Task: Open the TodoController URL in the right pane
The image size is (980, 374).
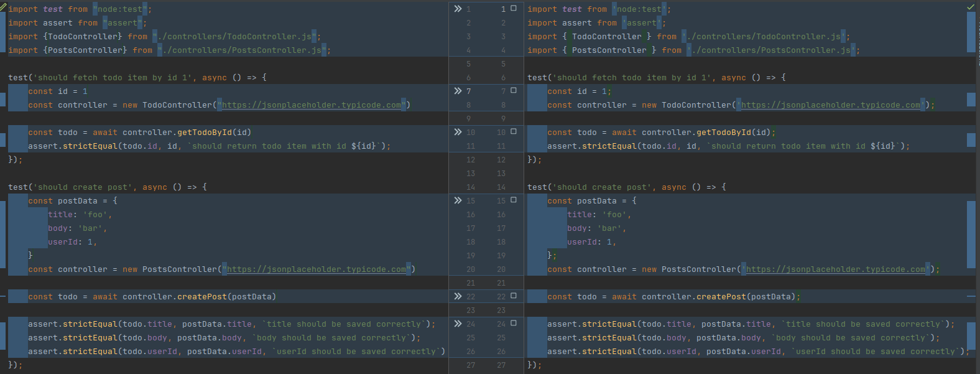Action: coord(831,105)
